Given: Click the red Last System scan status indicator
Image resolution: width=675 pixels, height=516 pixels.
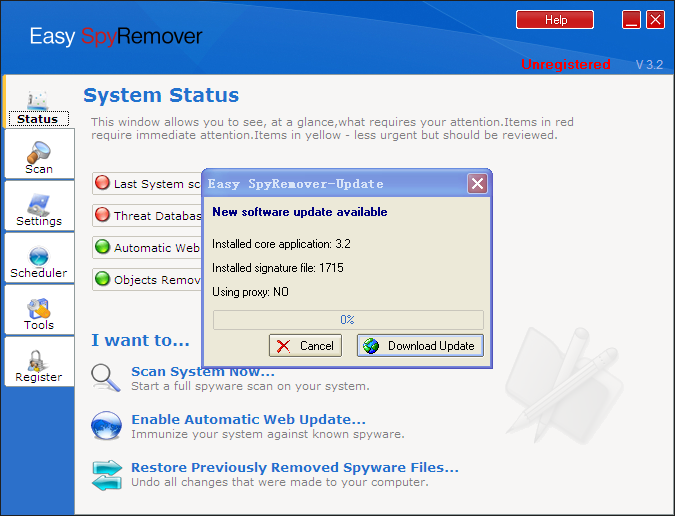Looking at the screenshot, I should (x=102, y=183).
